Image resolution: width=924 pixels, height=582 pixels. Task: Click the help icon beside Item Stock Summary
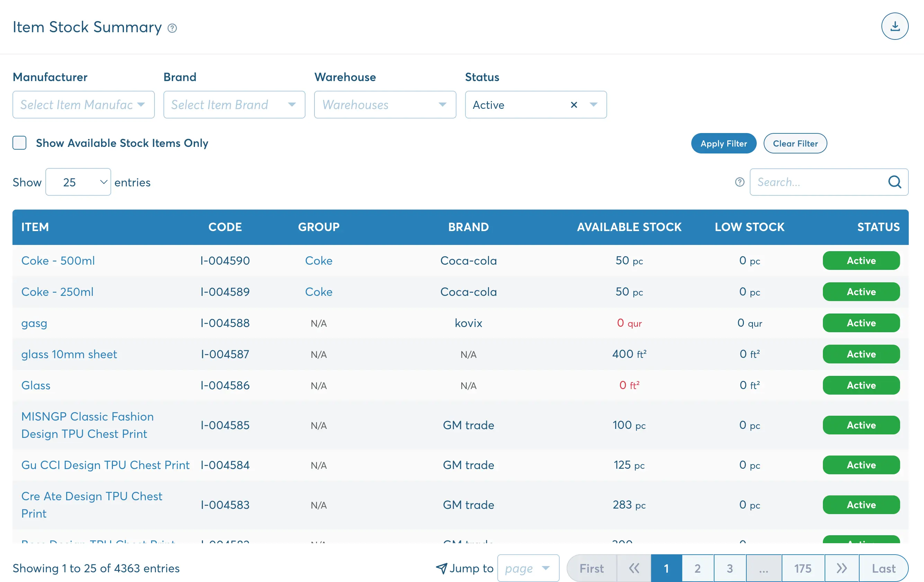pos(172,28)
